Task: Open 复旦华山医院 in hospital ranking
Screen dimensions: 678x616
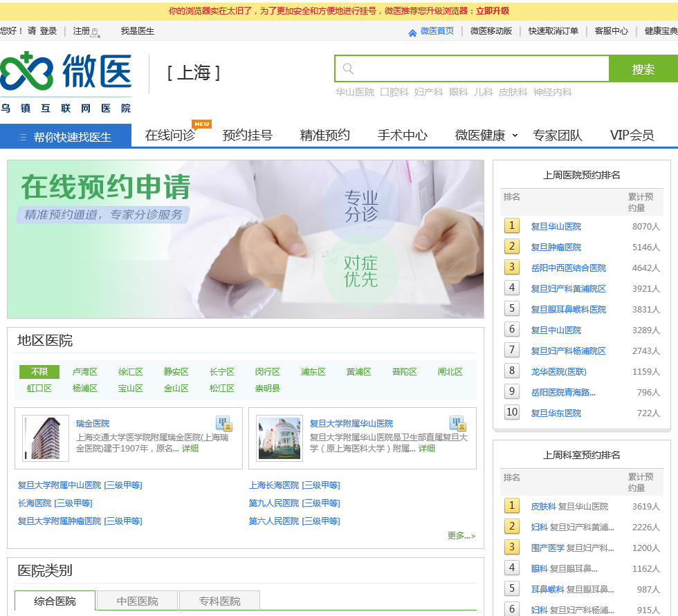Action: click(x=556, y=226)
